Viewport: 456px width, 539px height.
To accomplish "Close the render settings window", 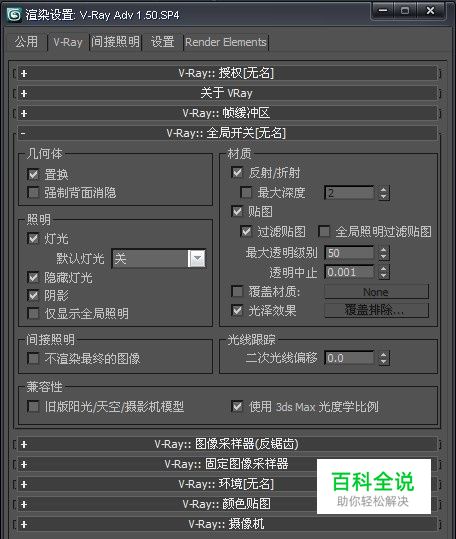I will [430, 11].
